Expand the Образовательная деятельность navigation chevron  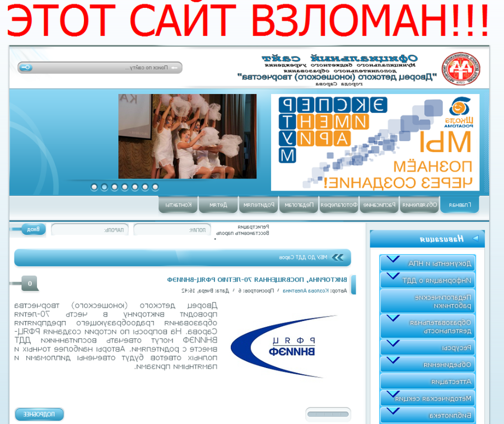393,319
